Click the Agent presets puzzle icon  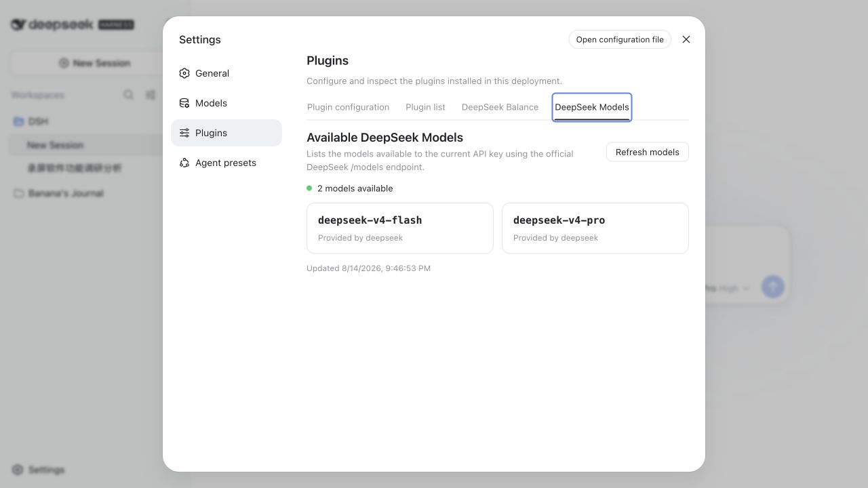184,163
